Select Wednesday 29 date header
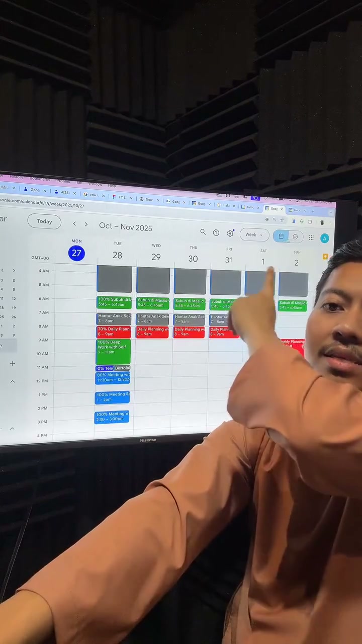The image size is (362, 644). [156, 257]
